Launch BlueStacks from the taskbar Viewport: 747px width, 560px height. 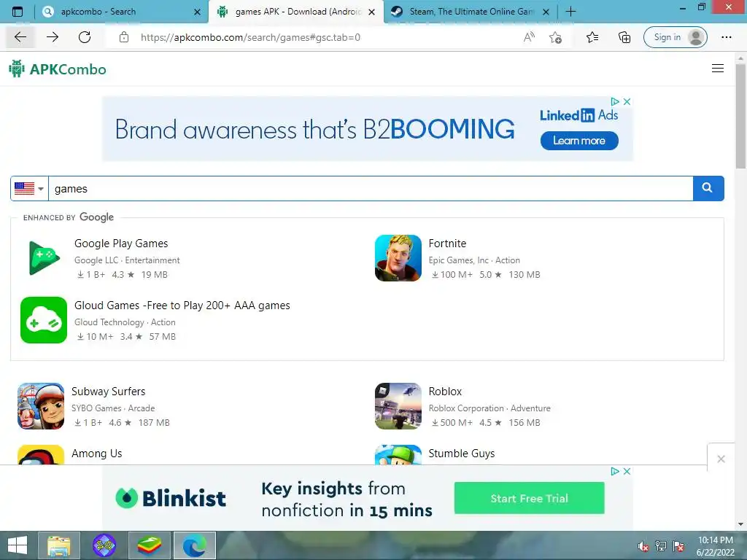tap(149, 545)
